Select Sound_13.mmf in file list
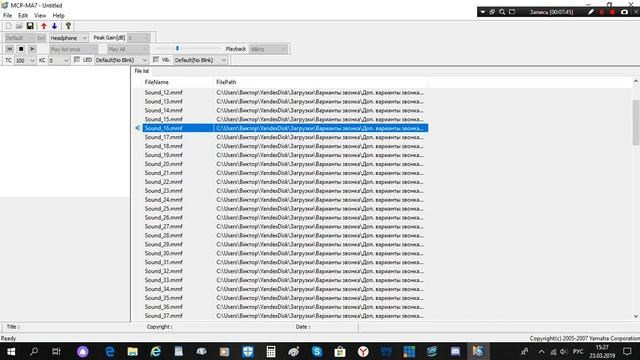 coord(163,102)
